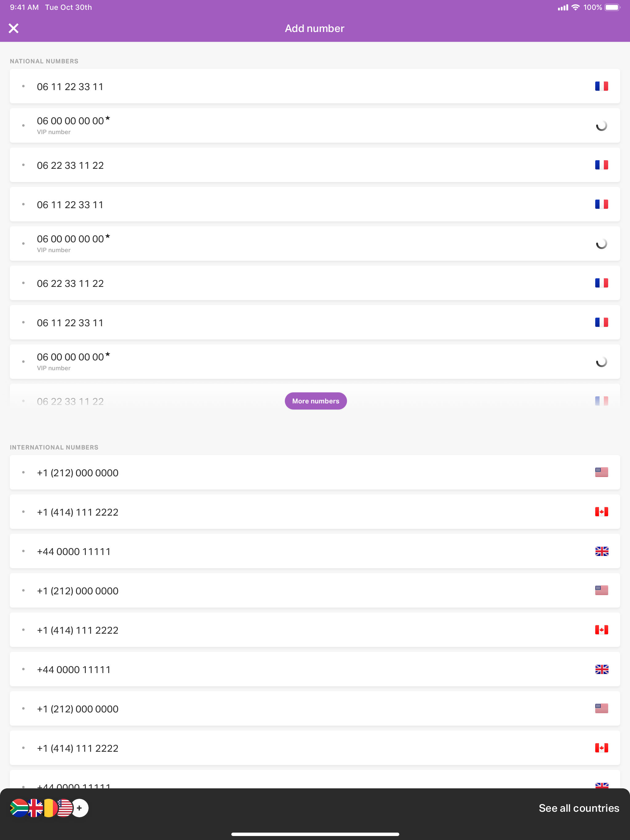Screen dimensions: 630x840
Task: Tap the USA flag circle in bottom bar
Action: (x=65, y=808)
